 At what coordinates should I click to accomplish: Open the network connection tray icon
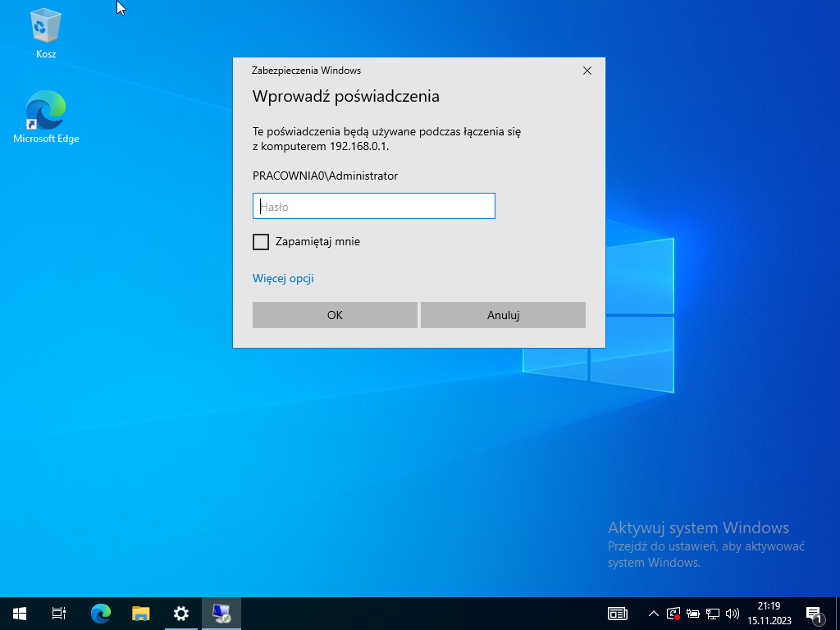pyautogui.click(x=713, y=614)
